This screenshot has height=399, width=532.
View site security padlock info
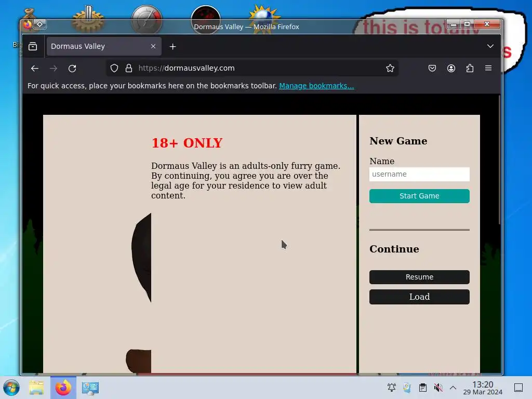[x=129, y=68]
